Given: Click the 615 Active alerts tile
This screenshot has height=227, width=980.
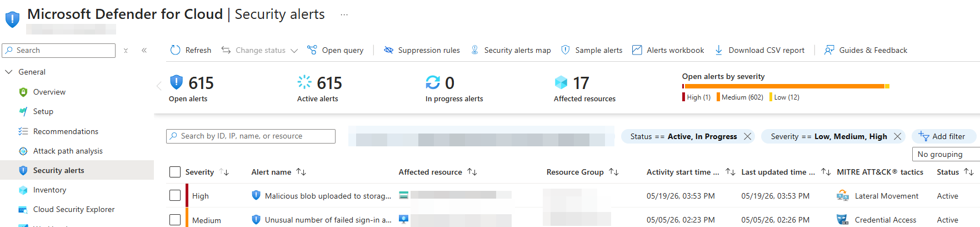Looking at the screenshot, I should (x=319, y=88).
